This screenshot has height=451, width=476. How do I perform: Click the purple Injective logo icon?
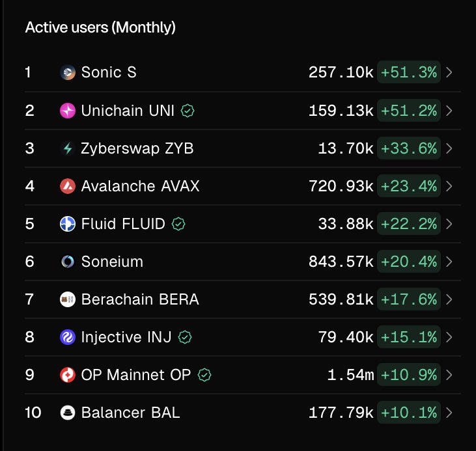[x=68, y=337]
